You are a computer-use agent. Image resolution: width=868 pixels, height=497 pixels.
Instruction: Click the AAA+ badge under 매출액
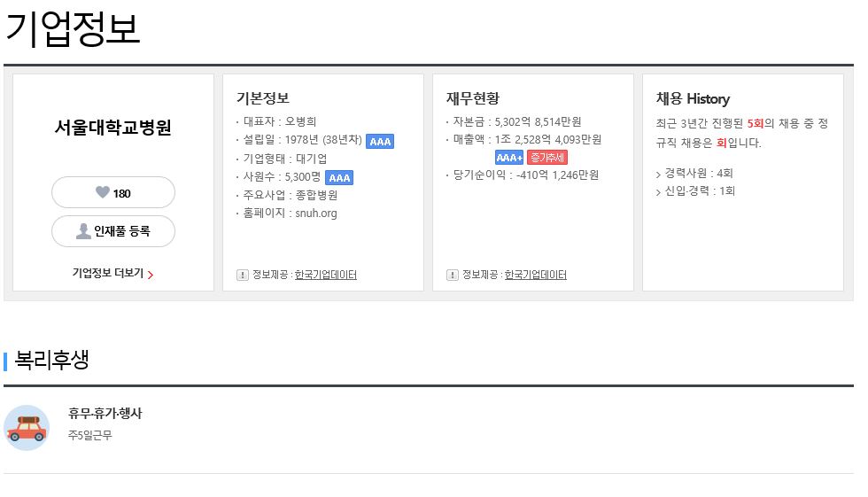[x=509, y=158]
